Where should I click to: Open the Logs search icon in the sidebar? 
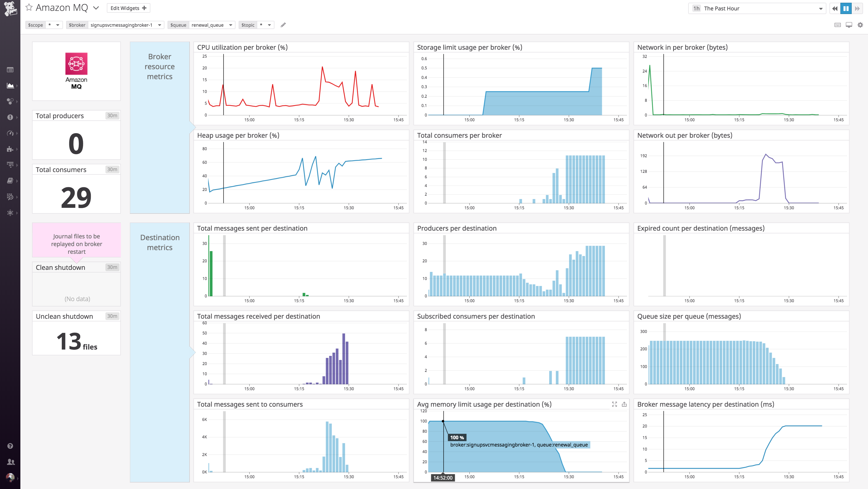[10, 197]
